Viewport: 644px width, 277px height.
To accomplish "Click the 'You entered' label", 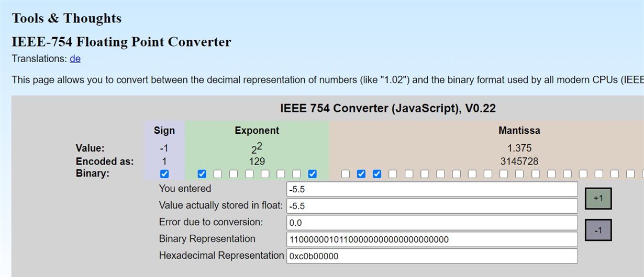I will click(185, 189).
